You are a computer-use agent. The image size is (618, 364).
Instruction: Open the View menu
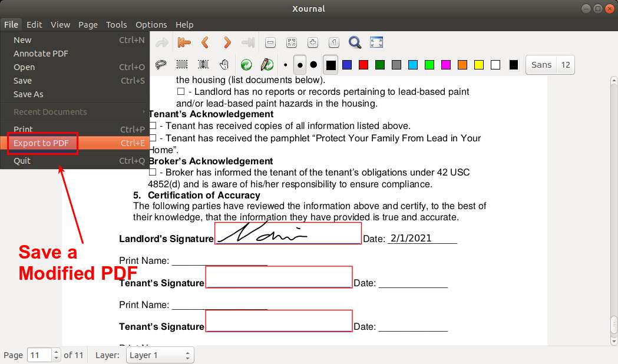point(60,24)
